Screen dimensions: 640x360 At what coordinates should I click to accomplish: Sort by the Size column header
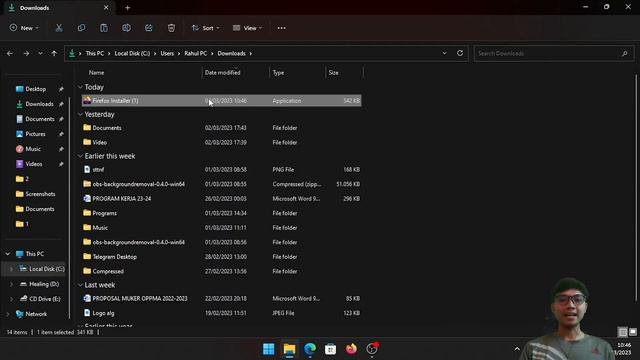click(x=333, y=73)
